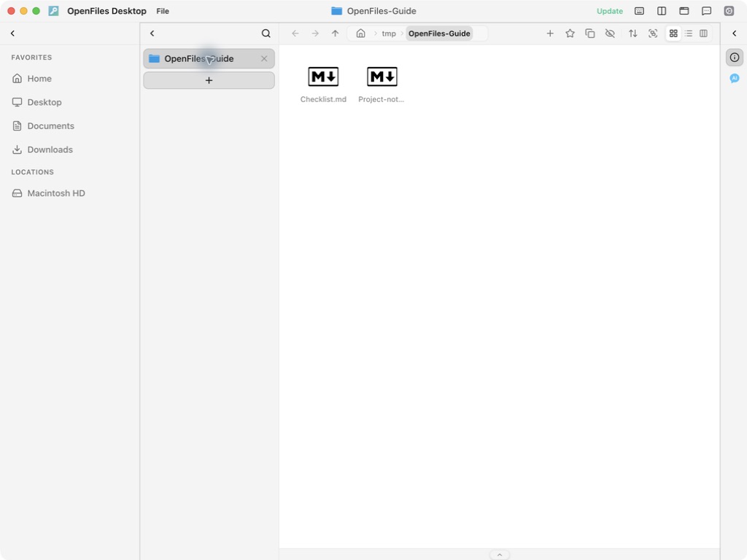Collapse the right inspector panel chevron
The width and height of the screenshot is (747, 560).
pyautogui.click(x=734, y=34)
